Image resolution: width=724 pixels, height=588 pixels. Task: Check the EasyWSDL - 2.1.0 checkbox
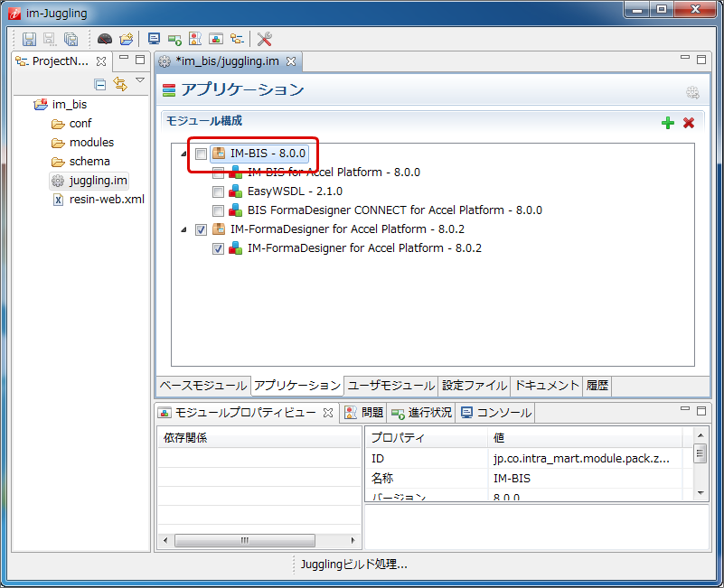point(218,191)
